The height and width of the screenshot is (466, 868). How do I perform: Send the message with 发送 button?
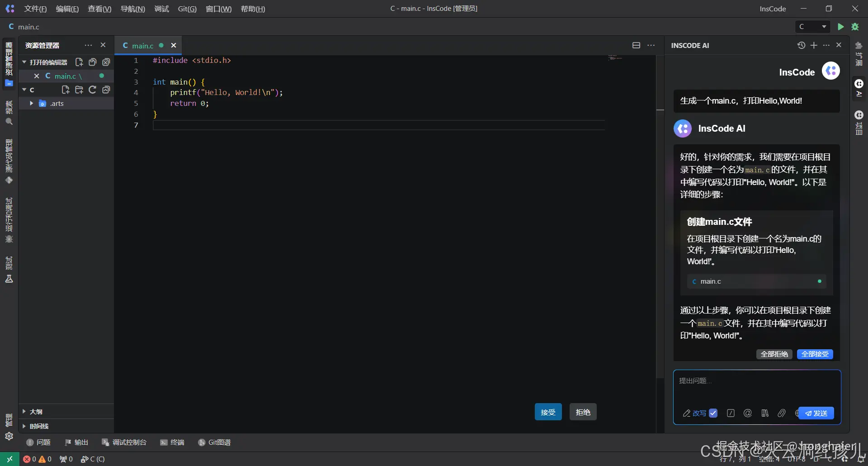coord(816,413)
